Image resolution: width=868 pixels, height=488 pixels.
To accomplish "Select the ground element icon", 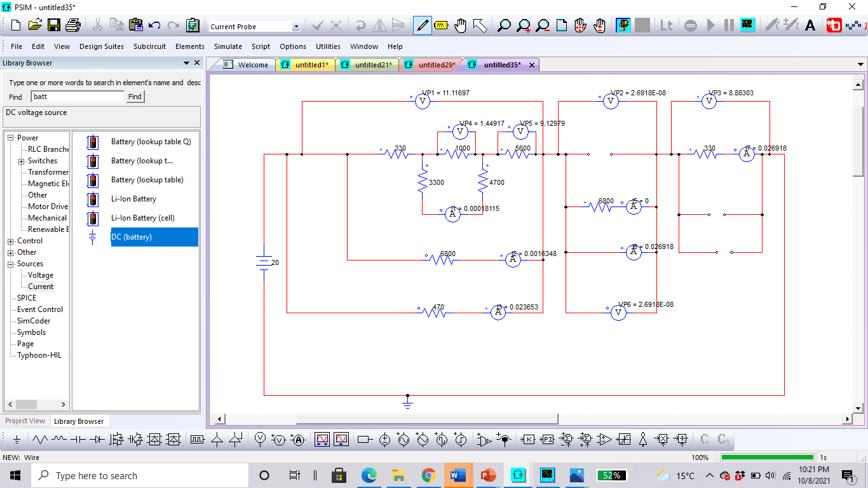I will [17, 439].
